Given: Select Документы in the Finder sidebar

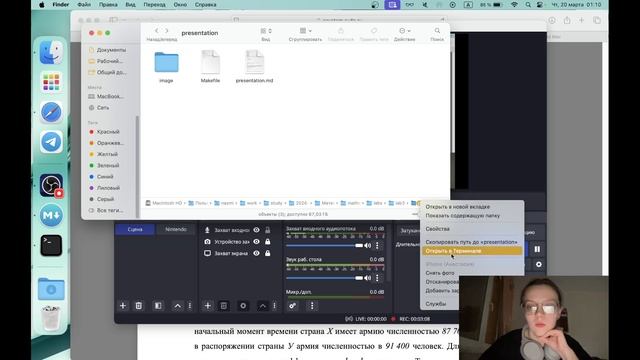Looking at the screenshot, I should 108,50.
